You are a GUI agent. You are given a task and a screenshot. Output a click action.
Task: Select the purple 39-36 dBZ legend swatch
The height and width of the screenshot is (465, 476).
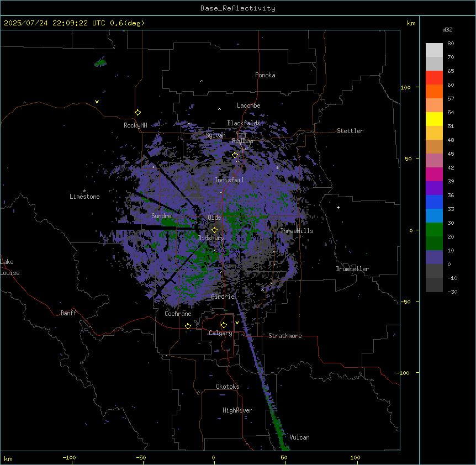(434, 188)
